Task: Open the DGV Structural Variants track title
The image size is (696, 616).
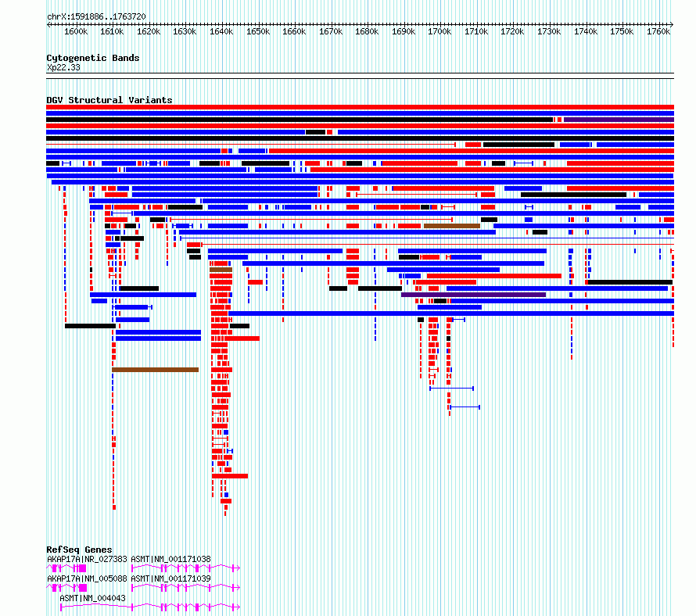Action: 109,100
